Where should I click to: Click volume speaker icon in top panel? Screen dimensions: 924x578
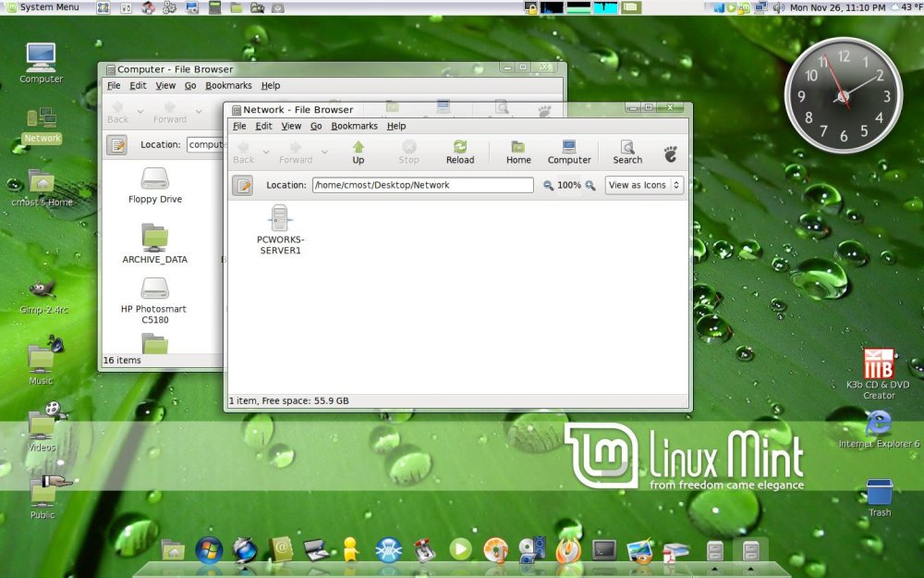click(778, 7)
